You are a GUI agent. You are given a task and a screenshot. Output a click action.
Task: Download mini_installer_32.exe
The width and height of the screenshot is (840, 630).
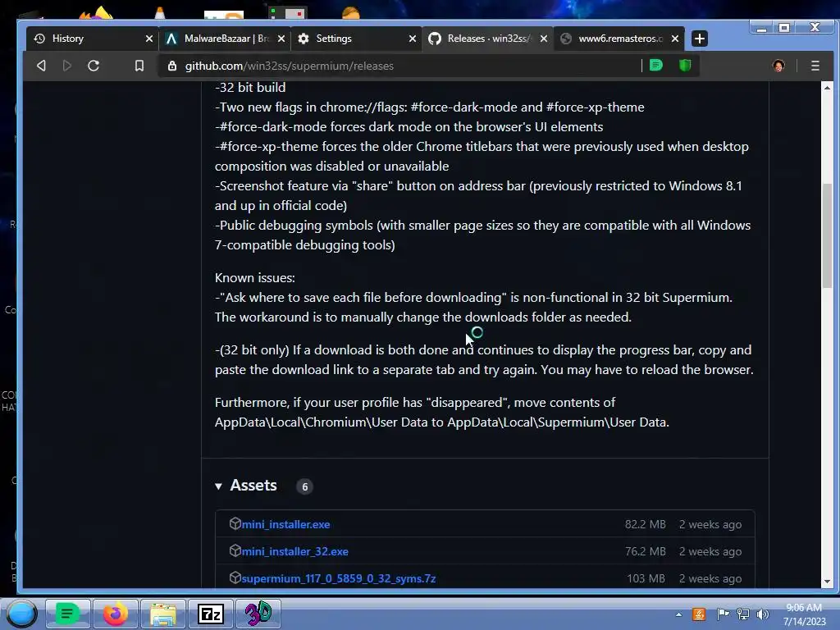tap(294, 551)
